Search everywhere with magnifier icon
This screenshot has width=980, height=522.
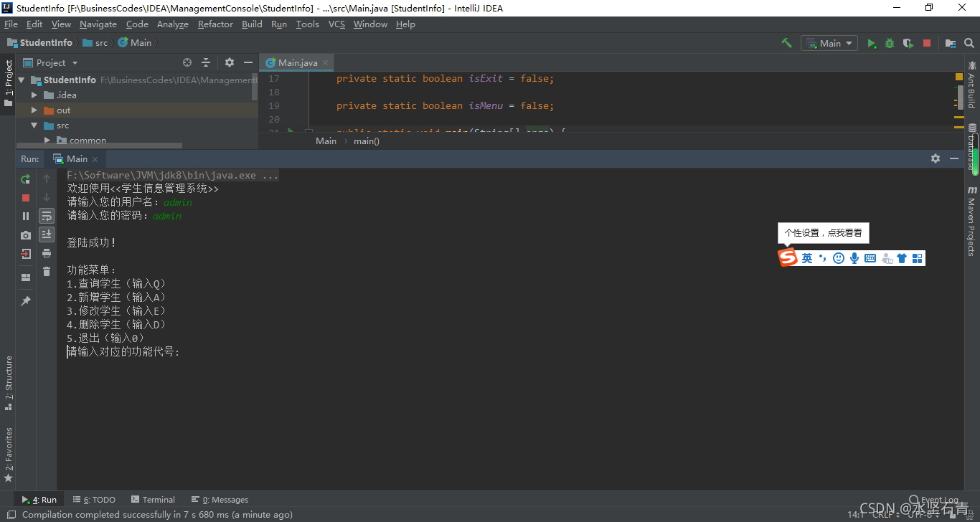click(969, 43)
